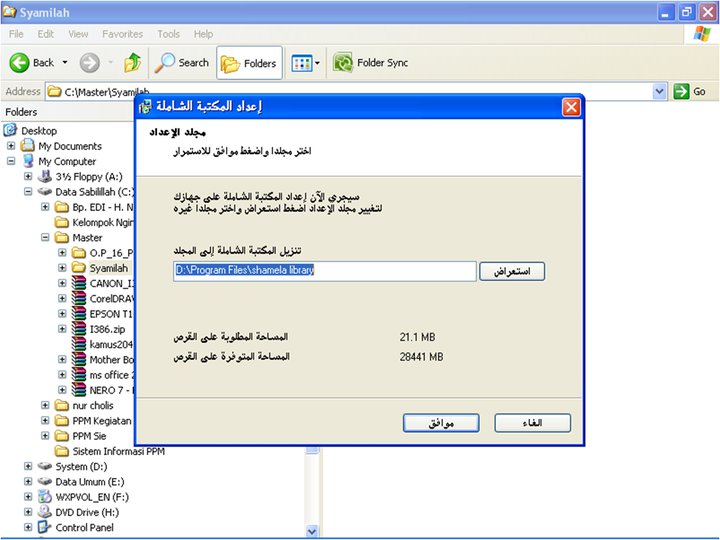Select the 3½ Floppy drive icon
The height and width of the screenshot is (540, 720).
point(45,176)
